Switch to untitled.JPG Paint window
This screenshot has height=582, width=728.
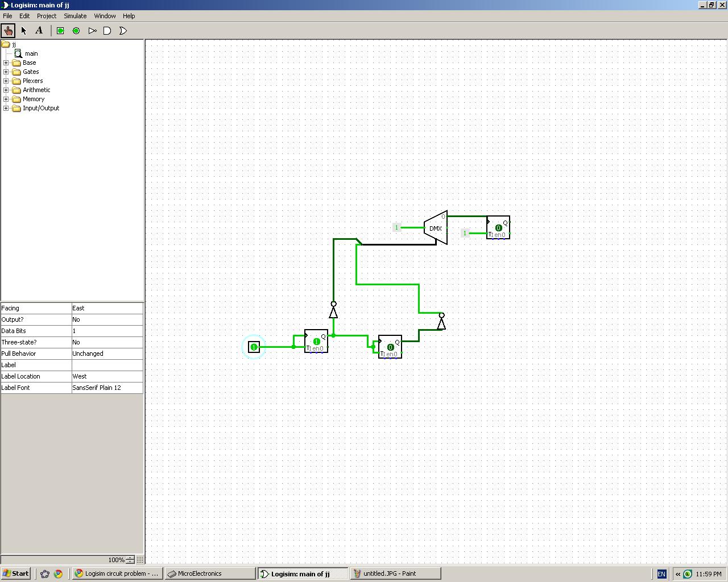point(395,573)
